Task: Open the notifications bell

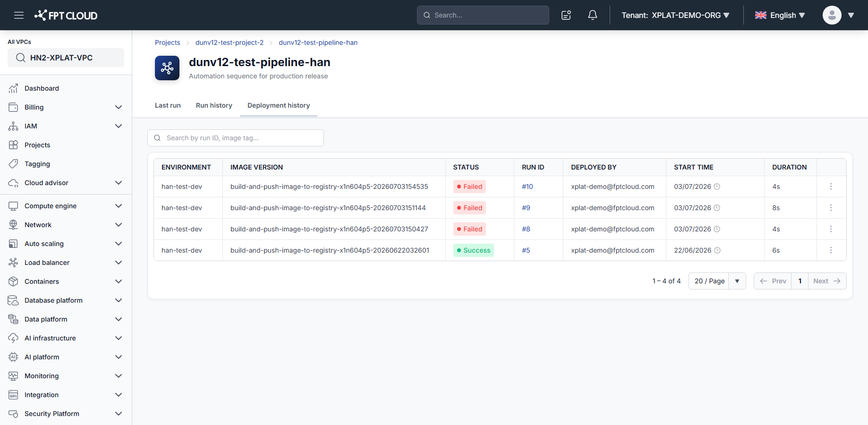Action: (593, 15)
